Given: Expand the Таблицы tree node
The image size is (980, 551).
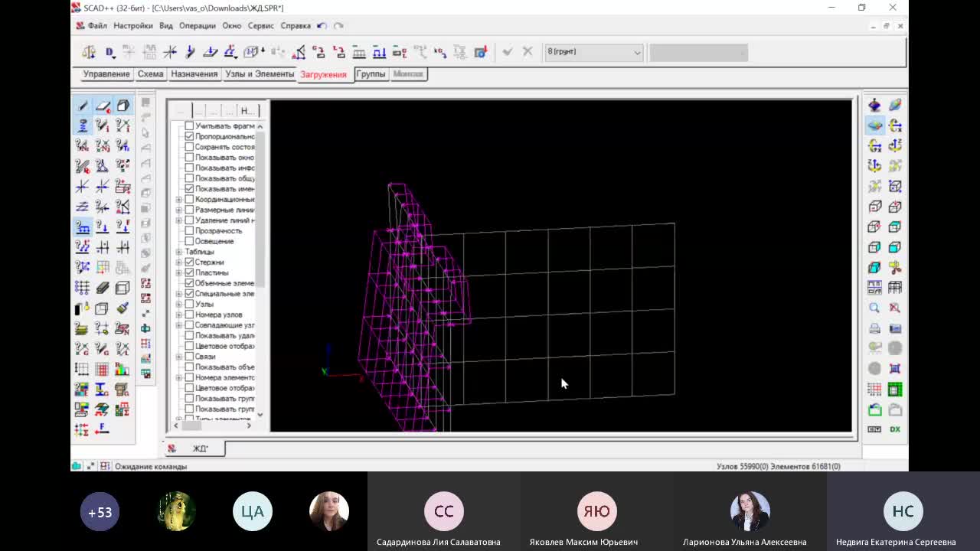Looking at the screenshot, I should click(179, 252).
